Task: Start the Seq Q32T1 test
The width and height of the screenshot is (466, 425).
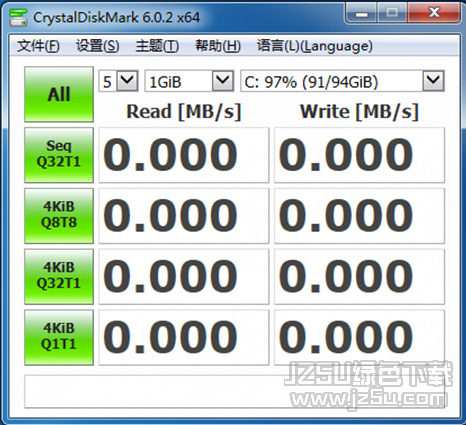Action: pos(59,155)
